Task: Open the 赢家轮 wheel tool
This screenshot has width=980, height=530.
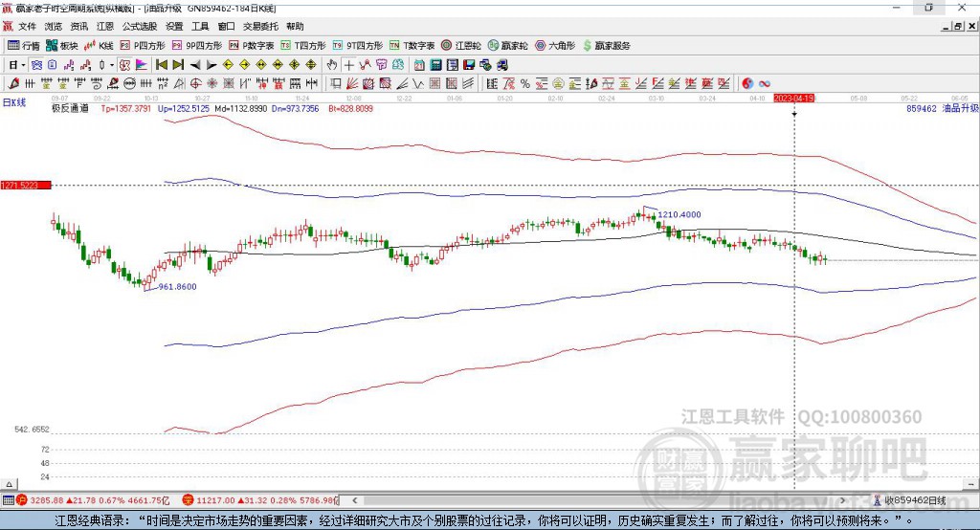Action: tap(508, 46)
